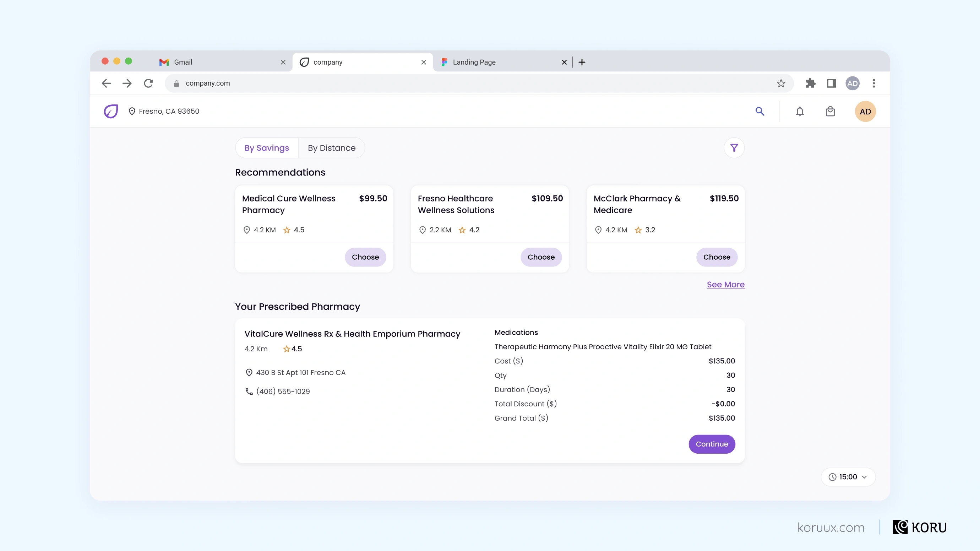This screenshot has height=551, width=980.
Task: Reload the company.com page
Action: click(x=148, y=83)
